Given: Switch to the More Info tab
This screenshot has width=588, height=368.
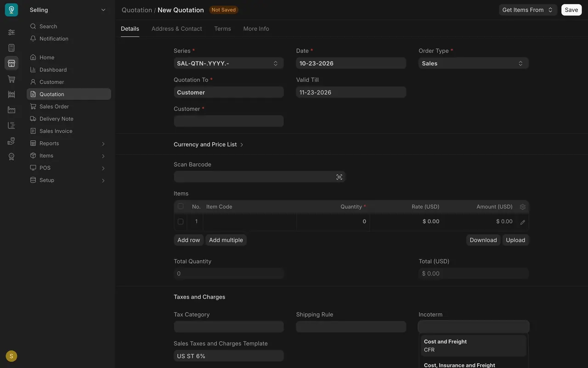Looking at the screenshot, I should pyautogui.click(x=256, y=29).
